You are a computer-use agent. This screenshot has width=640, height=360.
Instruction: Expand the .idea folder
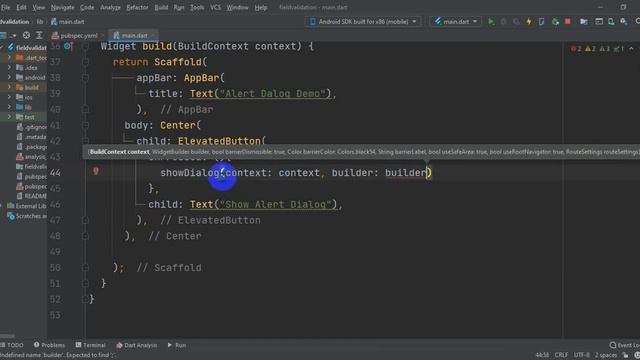pyautogui.click(x=9, y=67)
